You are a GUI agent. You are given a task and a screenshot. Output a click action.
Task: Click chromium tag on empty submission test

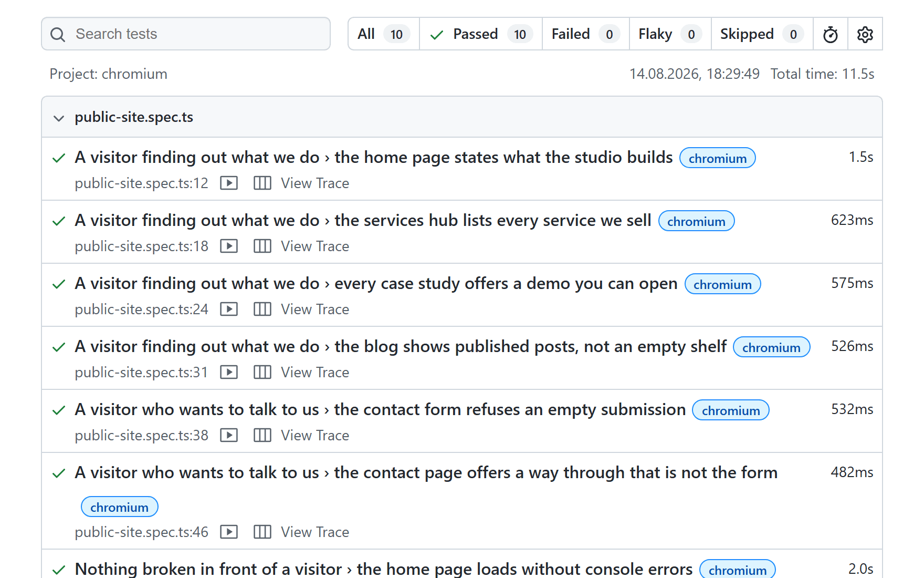[x=731, y=410]
